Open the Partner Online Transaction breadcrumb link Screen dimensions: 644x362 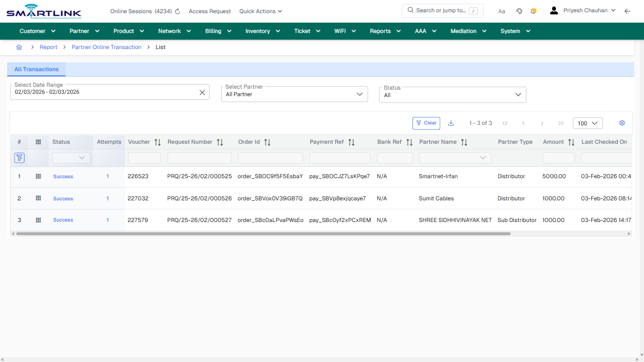tap(106, 47)
